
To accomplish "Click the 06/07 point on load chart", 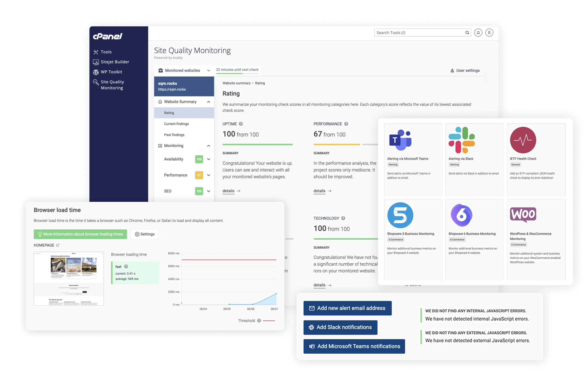I will point(276,293).
